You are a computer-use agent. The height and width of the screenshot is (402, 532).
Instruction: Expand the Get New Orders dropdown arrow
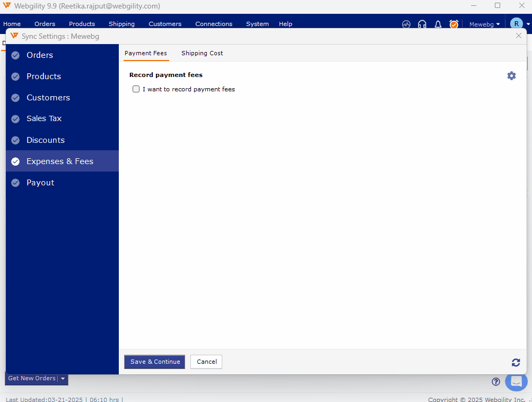click(63, 379)
